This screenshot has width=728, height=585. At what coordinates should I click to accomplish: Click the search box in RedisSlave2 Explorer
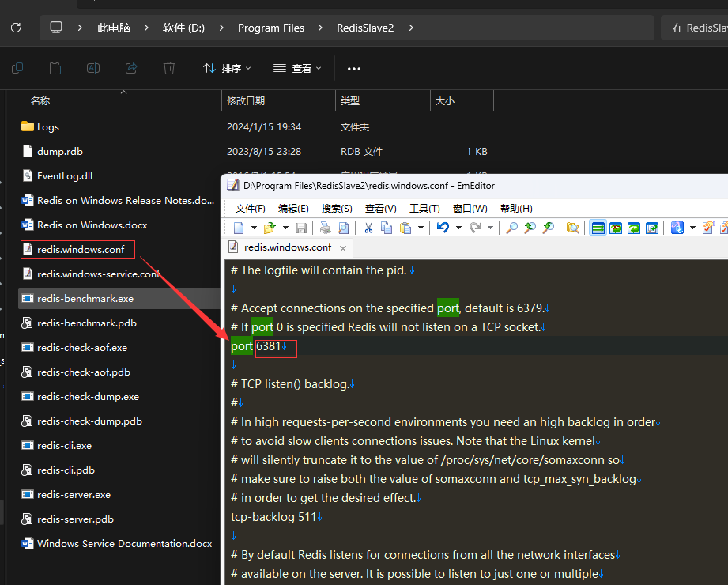tap(695, 28)
